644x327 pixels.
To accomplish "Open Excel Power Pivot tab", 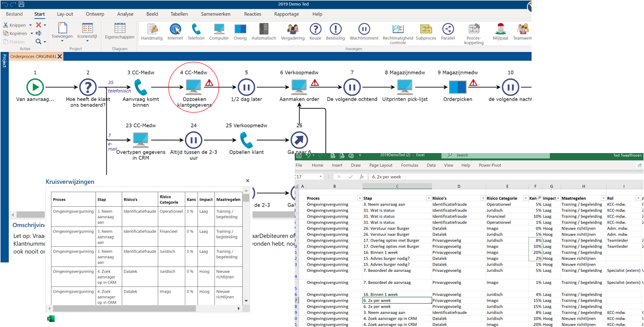I will (x=490, y=166).
